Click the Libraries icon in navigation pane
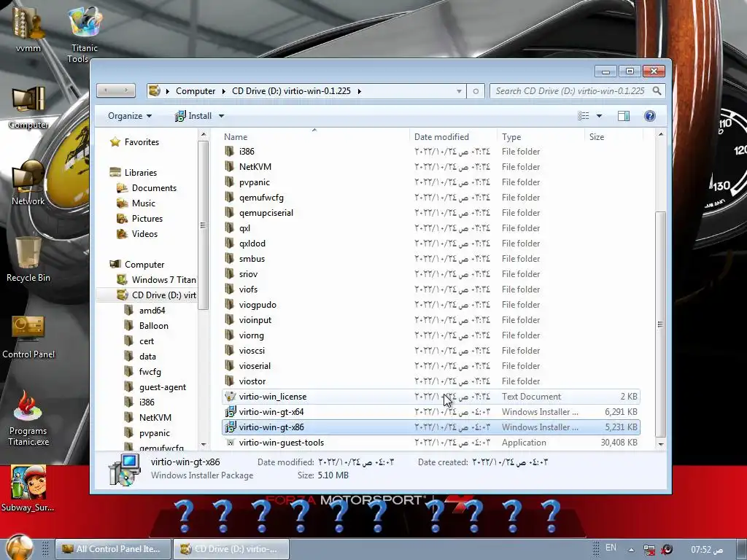The width and height of the screenshot is (747, 560). 115,172
